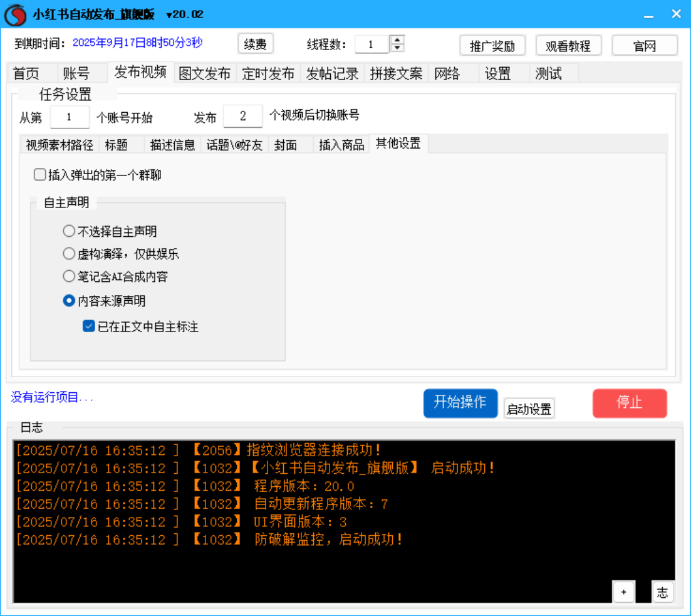This screenshot has width=691, height=616.
Task: Click the red 停止 button
Action: click(x=630, y=403)
